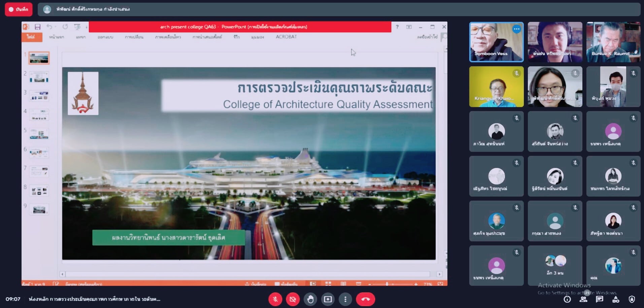Open the orange File tab

pyautogui.click(x=31, y=37)
